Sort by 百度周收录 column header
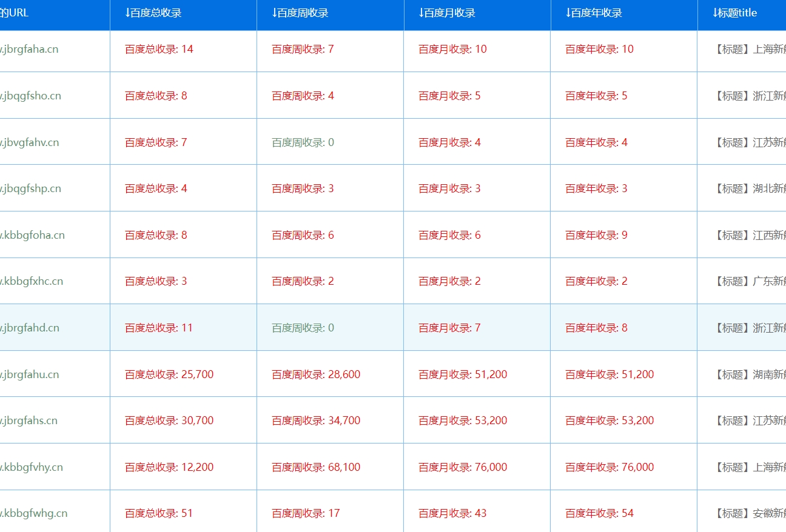Viewport: 786px width, 532px height. [300, 13]
